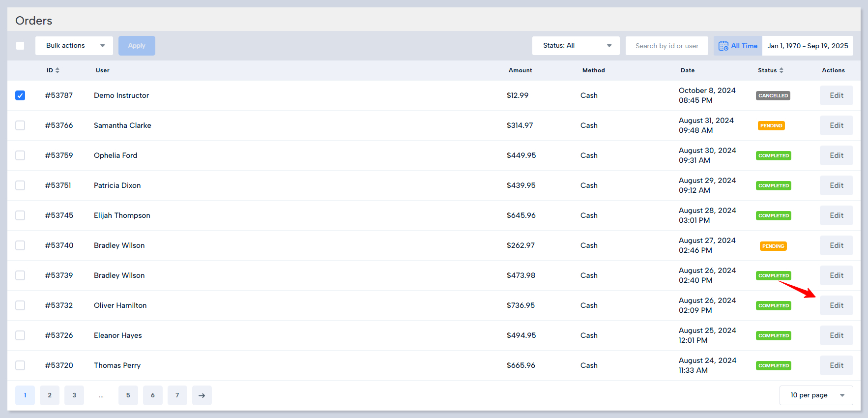The image size is (868, 418).
Task: Open the 10 per page dropdown
Action: tap(816, 395)
